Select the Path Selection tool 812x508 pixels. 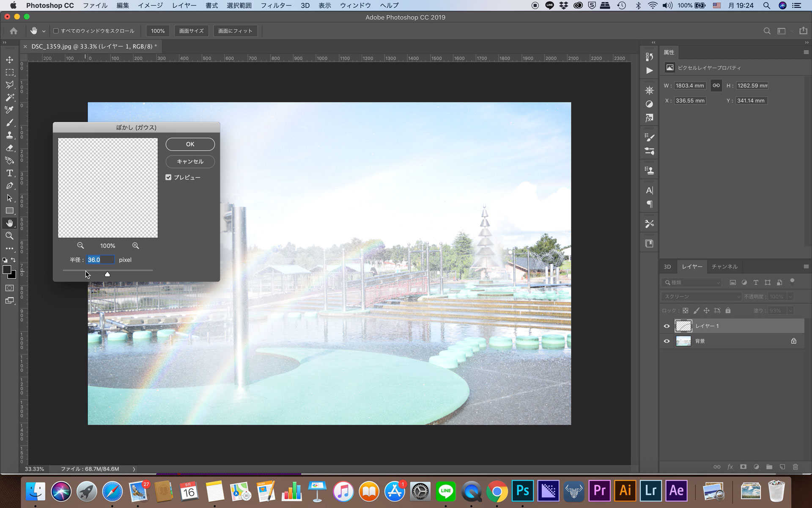point(9,198)
